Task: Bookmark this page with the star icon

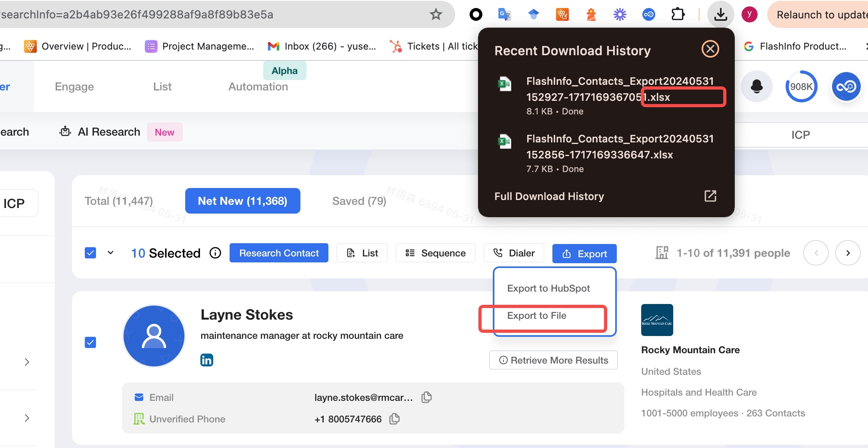Action: 436,14
